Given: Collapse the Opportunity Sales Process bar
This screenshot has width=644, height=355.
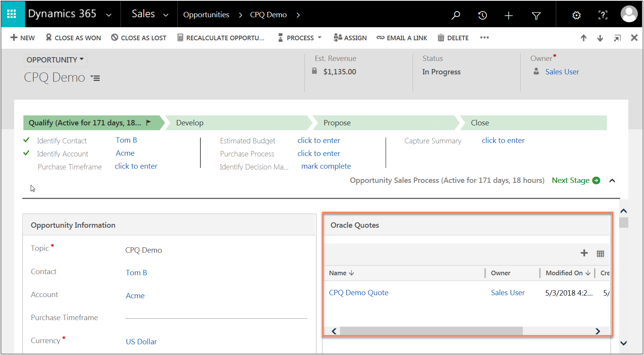Looking at the screenshot, I should click(612, 181).
